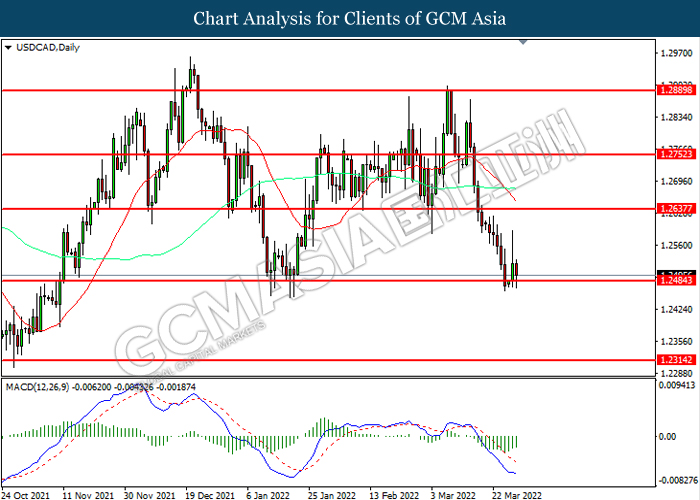Click the 3 Mar 2022 date label

[453, 495]
